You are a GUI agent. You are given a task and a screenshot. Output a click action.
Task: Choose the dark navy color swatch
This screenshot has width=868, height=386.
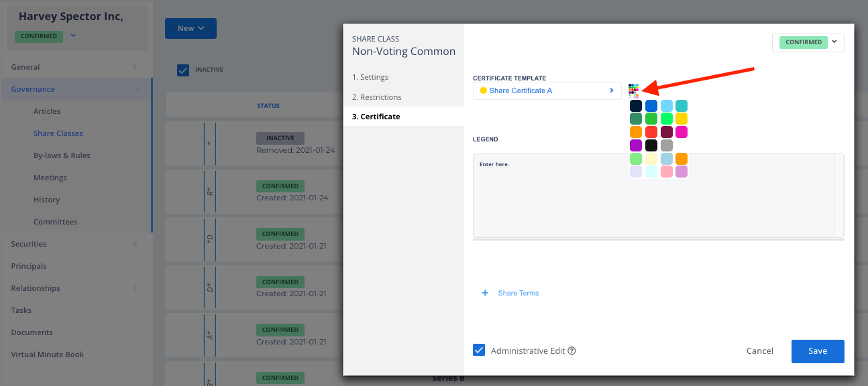pos(636,106)
